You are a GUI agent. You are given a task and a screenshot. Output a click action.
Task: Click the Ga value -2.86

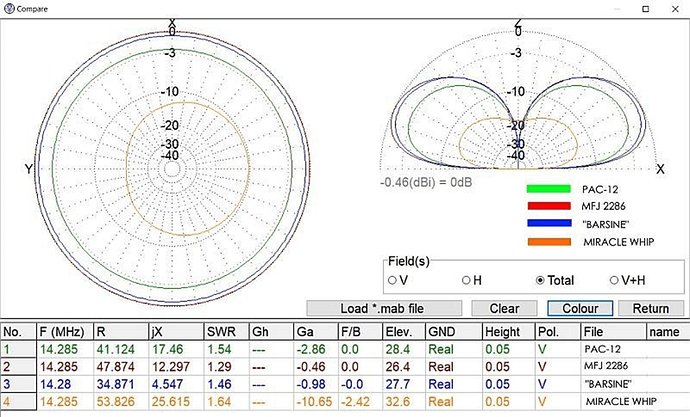311,349
